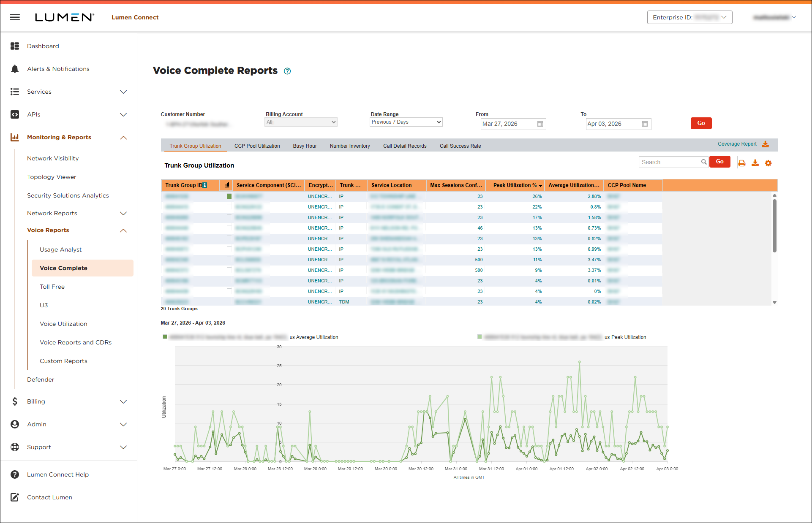Open the Enterprise ID dropdown
This screenshot has width=812, height=523.
pyautogui.click(x=689, y=17)
